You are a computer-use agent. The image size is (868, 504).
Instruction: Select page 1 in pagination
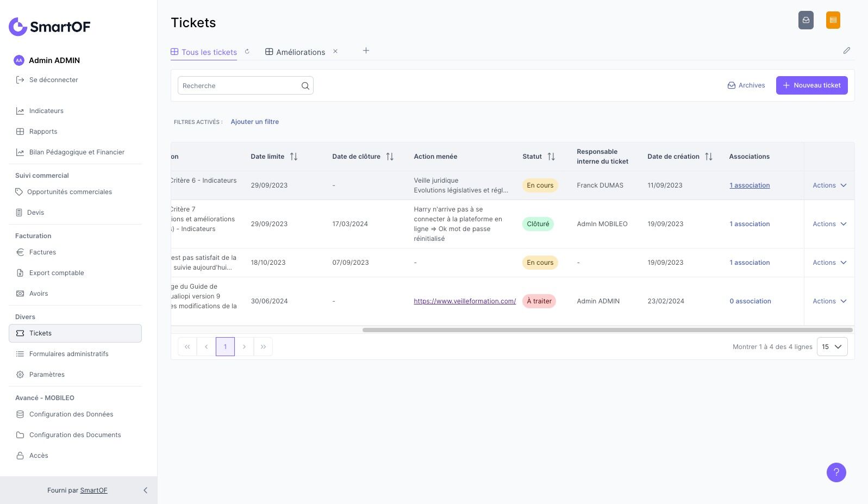[225, 347]
